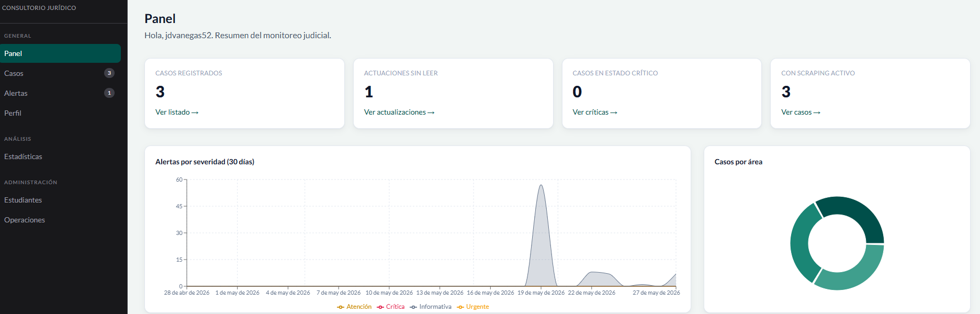Click the 28 de abr de 2026 axis label
This screenshot has height=314, width=980.
tap(187, 293)
